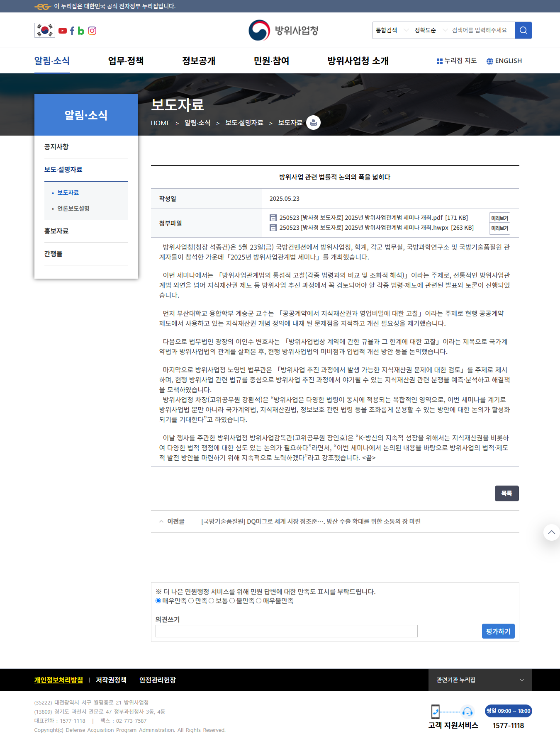Expand 관련기관 누리집 dropdown
The image size is (560, 741).
(x=480, y=680)
